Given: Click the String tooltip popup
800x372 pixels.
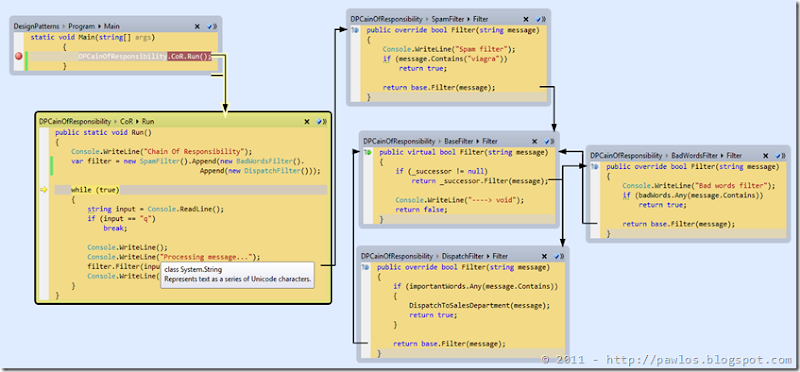Looking at the screenshot, I should pos(237,275).
